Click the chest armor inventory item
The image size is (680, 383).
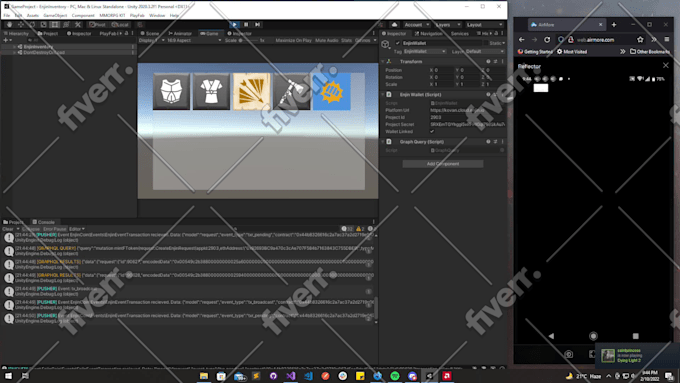171,92
